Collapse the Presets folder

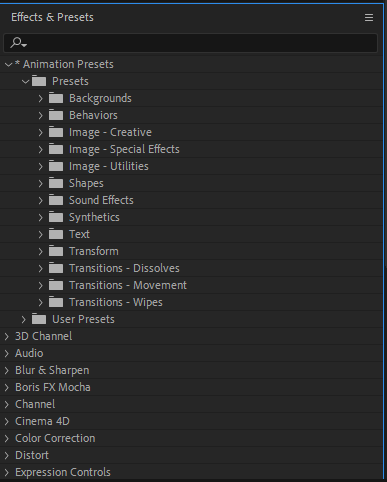click(26, 81)
